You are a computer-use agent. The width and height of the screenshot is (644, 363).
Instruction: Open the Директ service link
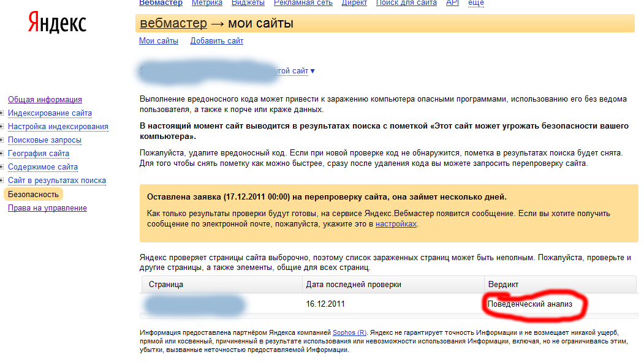tap(354, 3)
